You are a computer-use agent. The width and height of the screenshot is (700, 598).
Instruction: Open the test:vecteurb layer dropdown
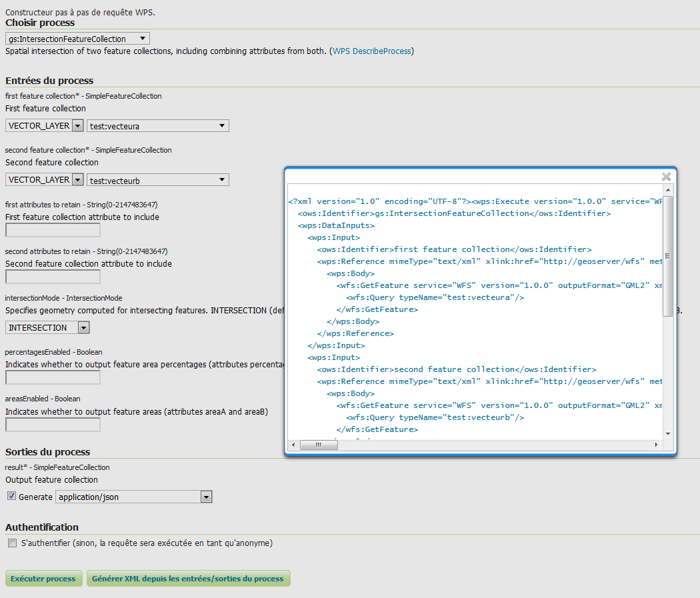[x=157, y=180]
